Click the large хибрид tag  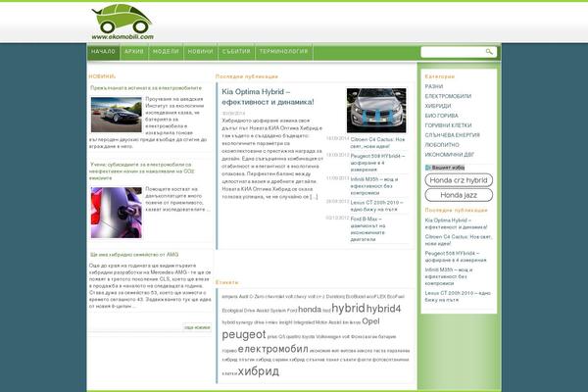(x=259, y=371)
